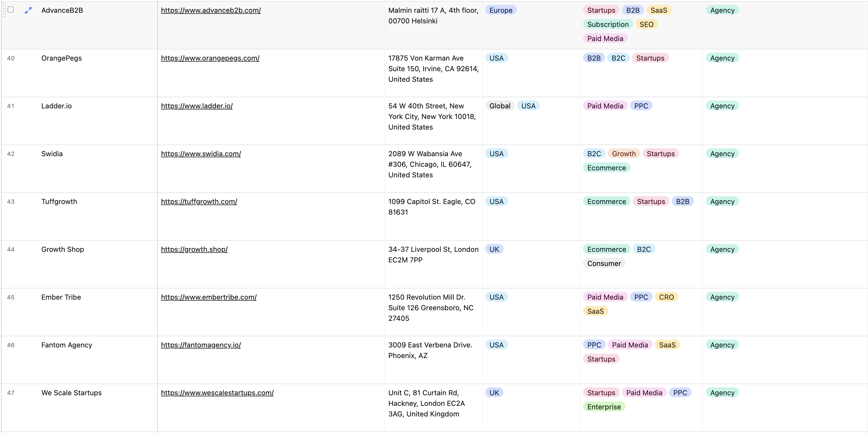Click the CRO tag in Ember Tribe row

point(666,297)
